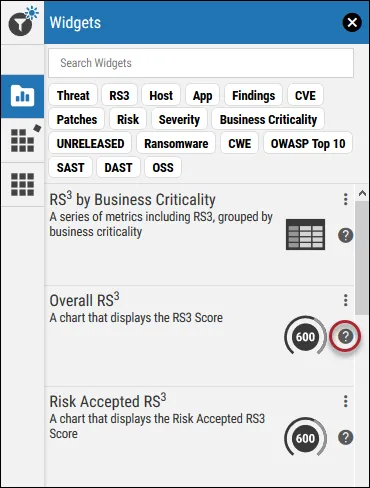Image resolution: width=370 pixels, height=488 pixels.
Task: Filter widgets by RS3 tag
Action: click(119, 96)
